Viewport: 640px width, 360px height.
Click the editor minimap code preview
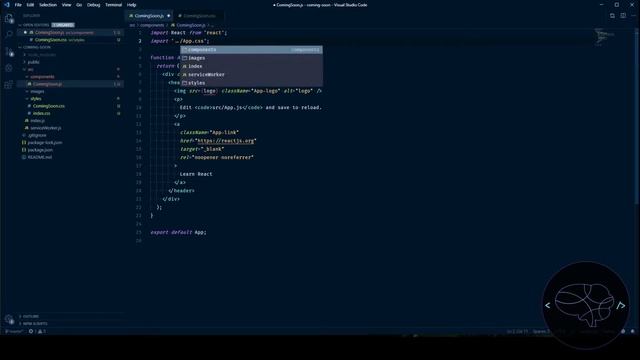[x=604, y=36]
